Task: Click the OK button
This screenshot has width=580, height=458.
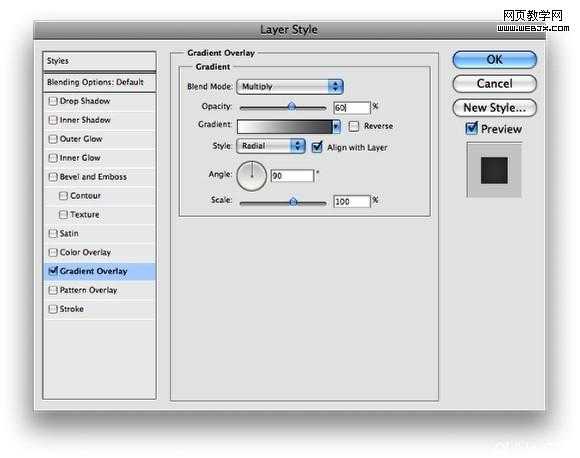Action: [495, 60]
